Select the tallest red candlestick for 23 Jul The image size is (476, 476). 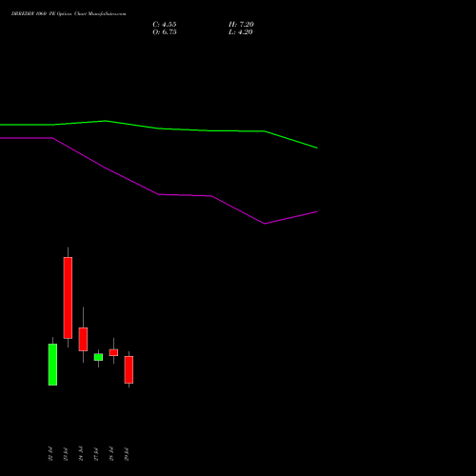(x=68, y=298)
